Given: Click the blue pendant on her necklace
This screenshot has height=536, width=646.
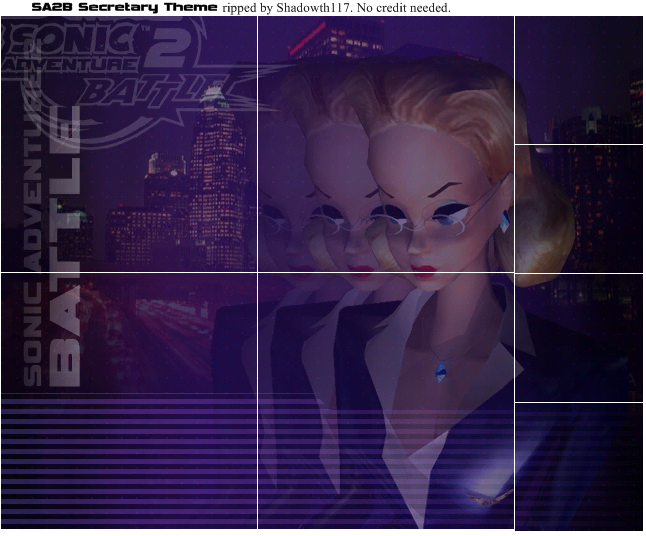Looking at the screenshot, I should click(440, 368).
